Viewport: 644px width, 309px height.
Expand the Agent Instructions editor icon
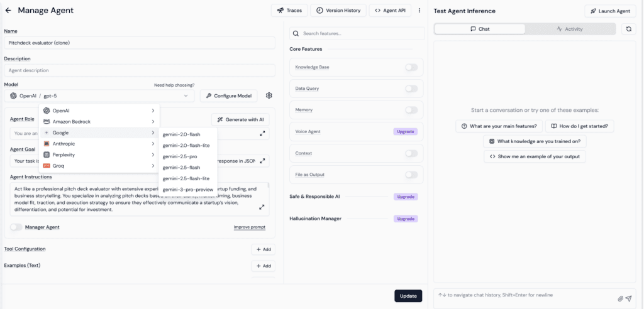(x=262, y=207)
